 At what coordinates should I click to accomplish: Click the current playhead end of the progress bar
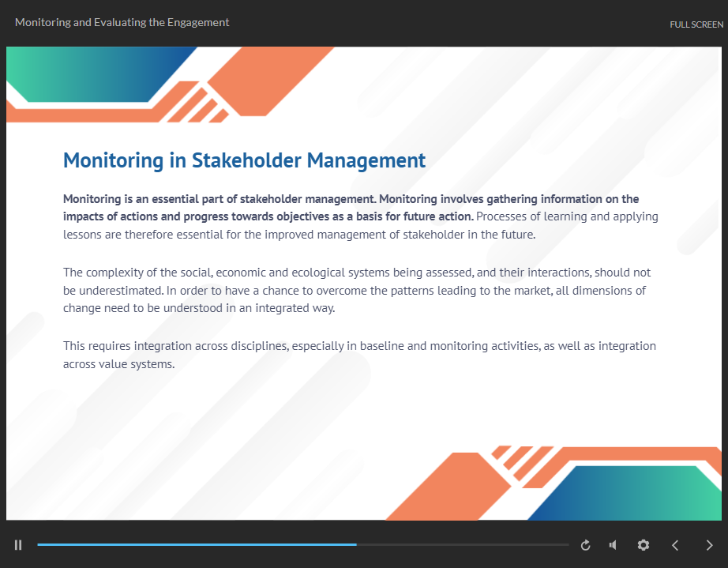coord(356,545)
